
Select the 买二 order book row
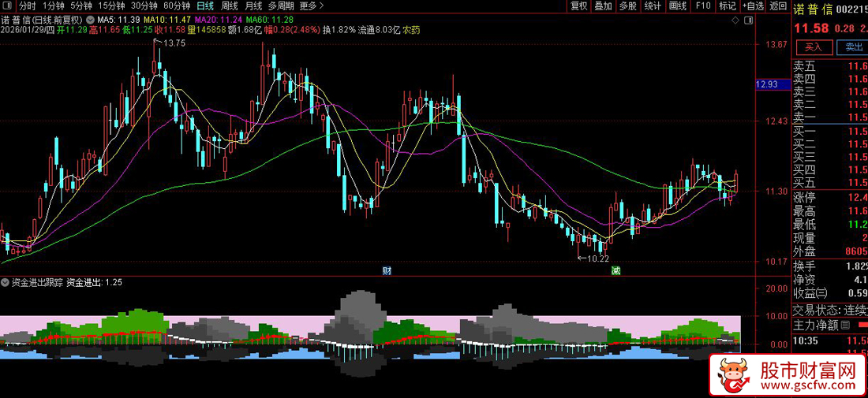click(x=830, y=144)
